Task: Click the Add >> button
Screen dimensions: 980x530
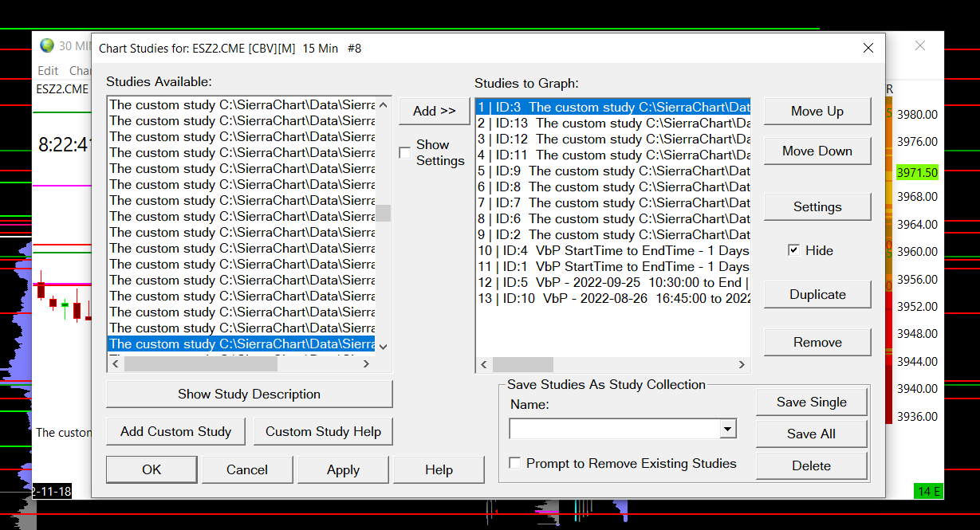Action: tap(435, 111)
